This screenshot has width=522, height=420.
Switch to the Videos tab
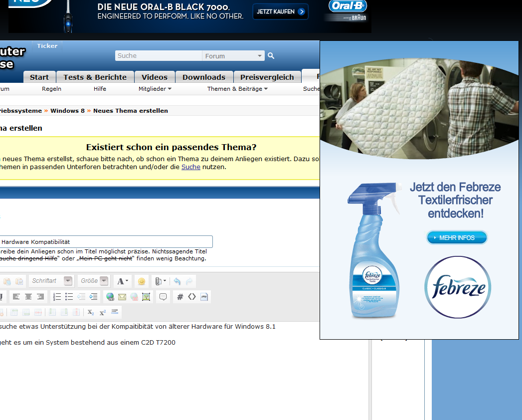point(155,77)
